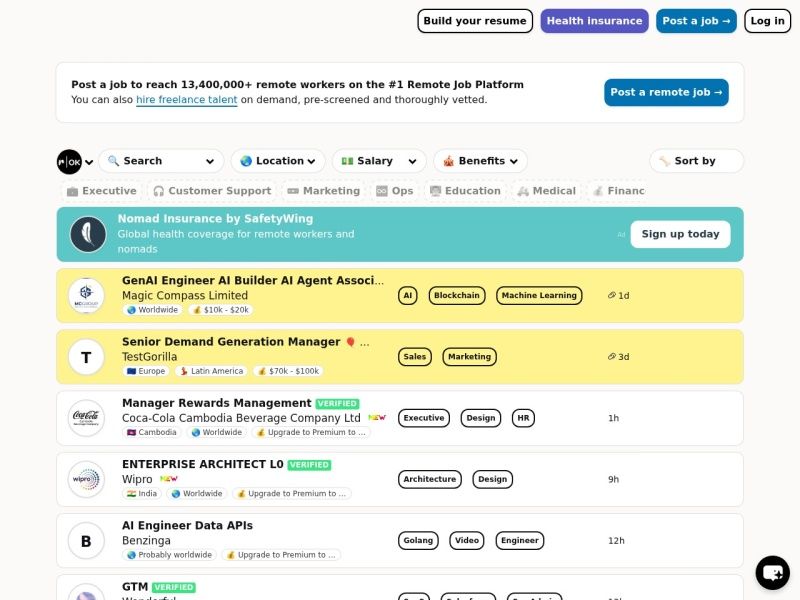The width and height of the screenshot is (800, 600).
Task: Click the Post a remote job button
Action: pyautogui.click(x=666, y=92)
